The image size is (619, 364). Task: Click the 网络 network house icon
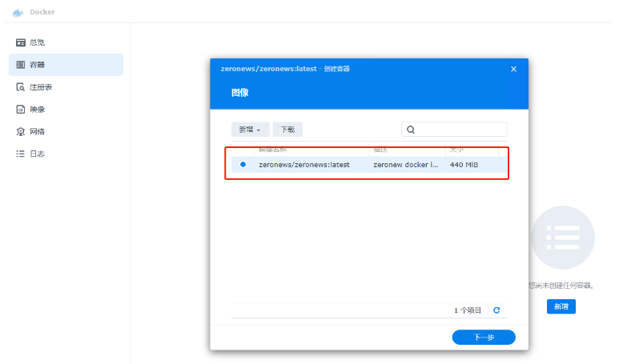coord(21,131)
